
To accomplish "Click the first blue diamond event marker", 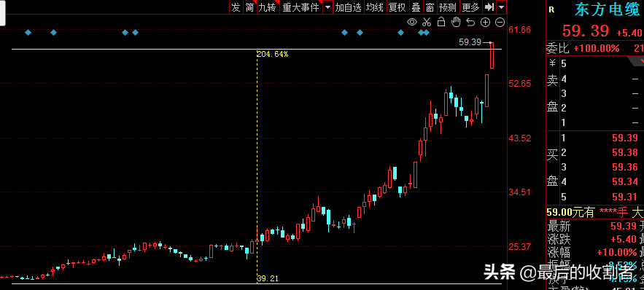I will pos(28,32).
